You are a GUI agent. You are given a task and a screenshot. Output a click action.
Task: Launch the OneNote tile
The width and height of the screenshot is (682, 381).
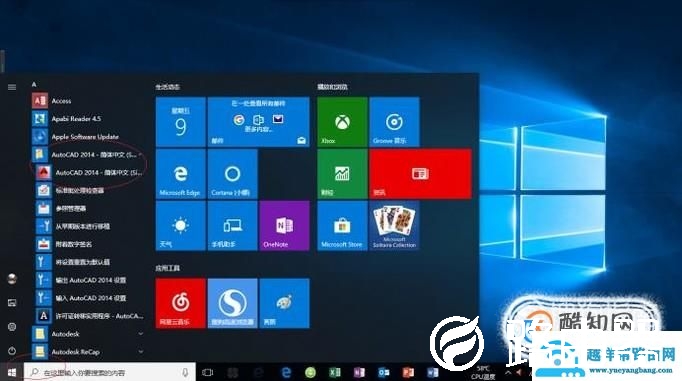tap(284, 226)
